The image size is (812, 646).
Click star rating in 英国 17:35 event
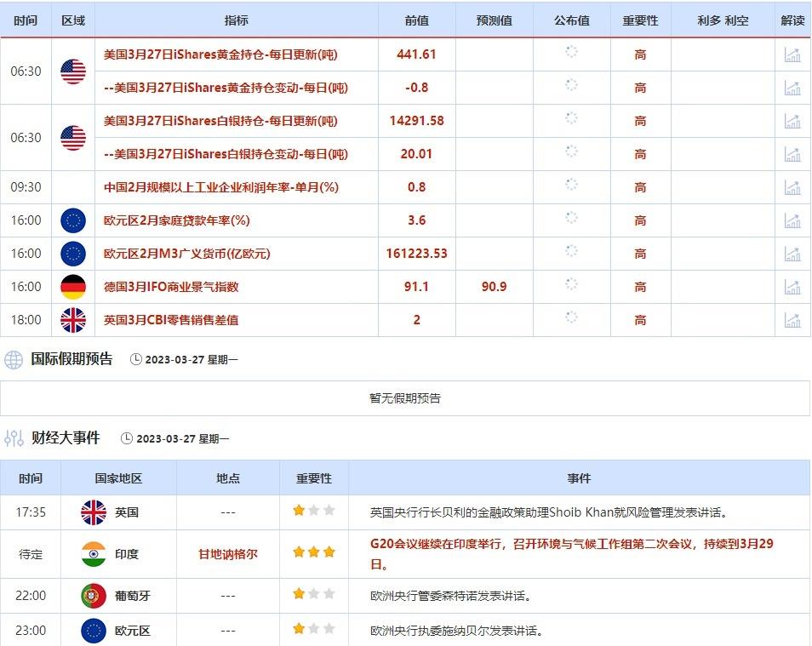[314, 511]
